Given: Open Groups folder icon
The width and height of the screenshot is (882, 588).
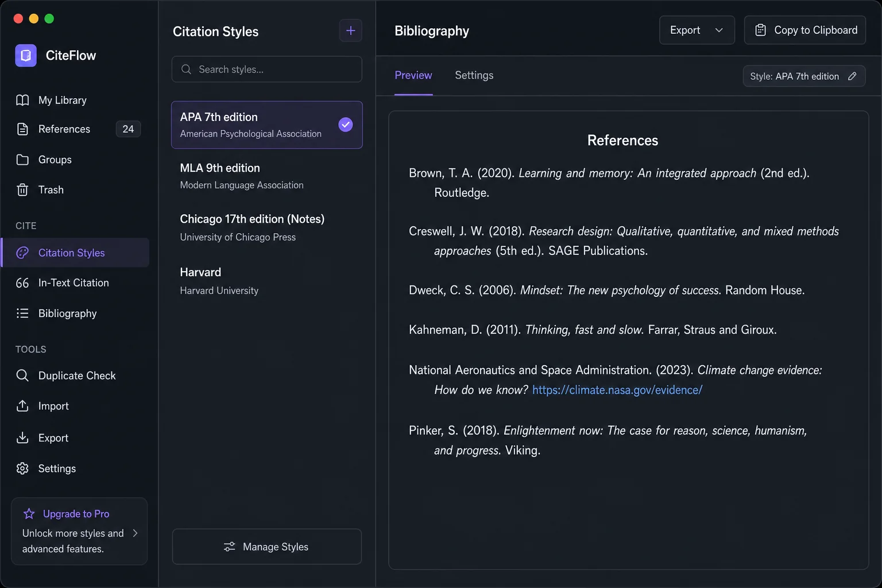Looking at the screenshot, I should [22, 160].
